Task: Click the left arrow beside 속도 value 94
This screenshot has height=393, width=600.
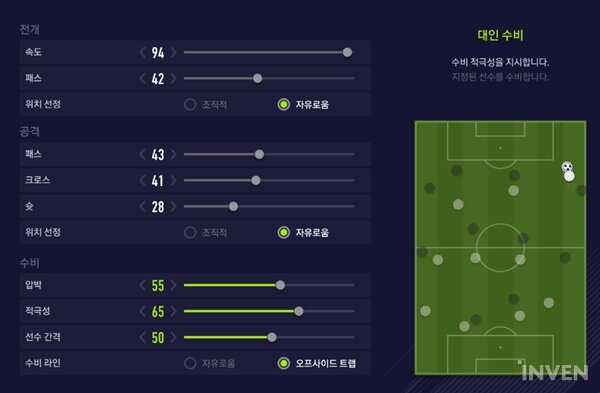Action: (x=142, y=52)
